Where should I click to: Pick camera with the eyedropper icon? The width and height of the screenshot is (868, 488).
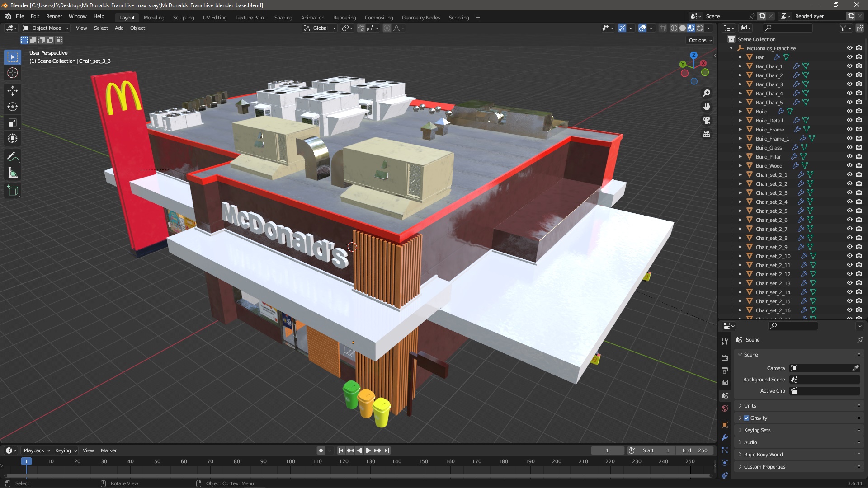(855, 368)
